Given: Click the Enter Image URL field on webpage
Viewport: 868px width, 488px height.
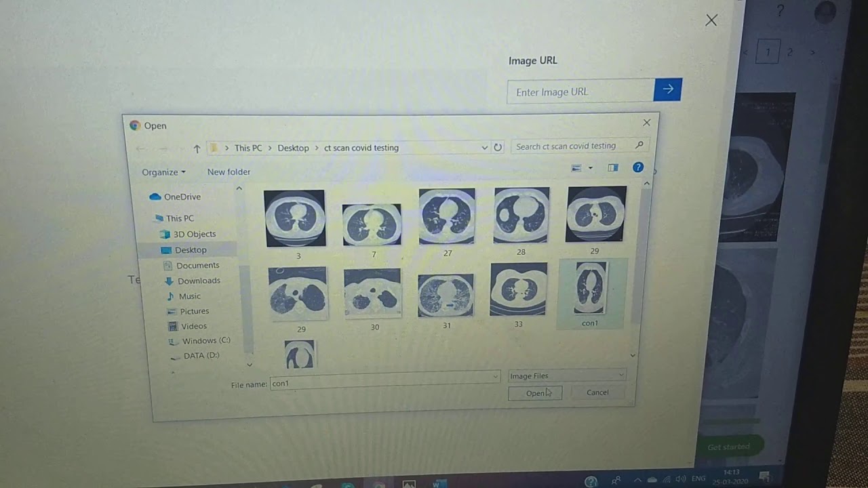Looking at the screenshot, I should pyautogui.click(x=580, y=91).
